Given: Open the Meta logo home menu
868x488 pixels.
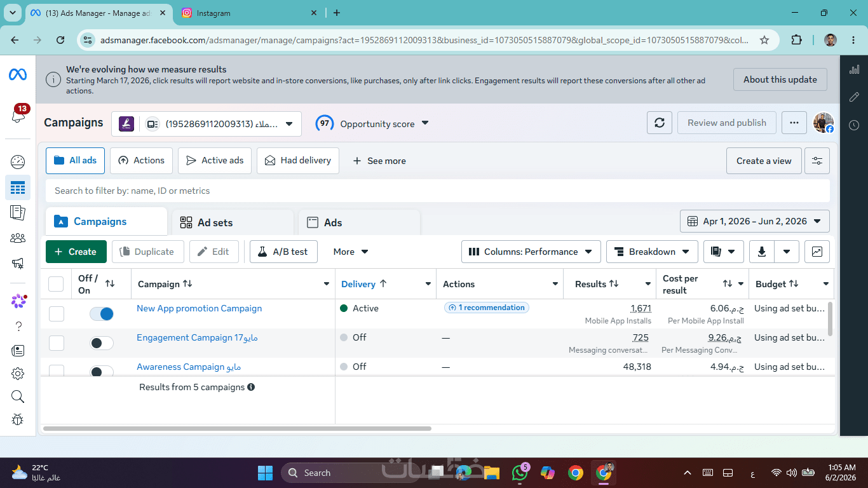Looking at the screenshot, I should click(x=18, y=74).
